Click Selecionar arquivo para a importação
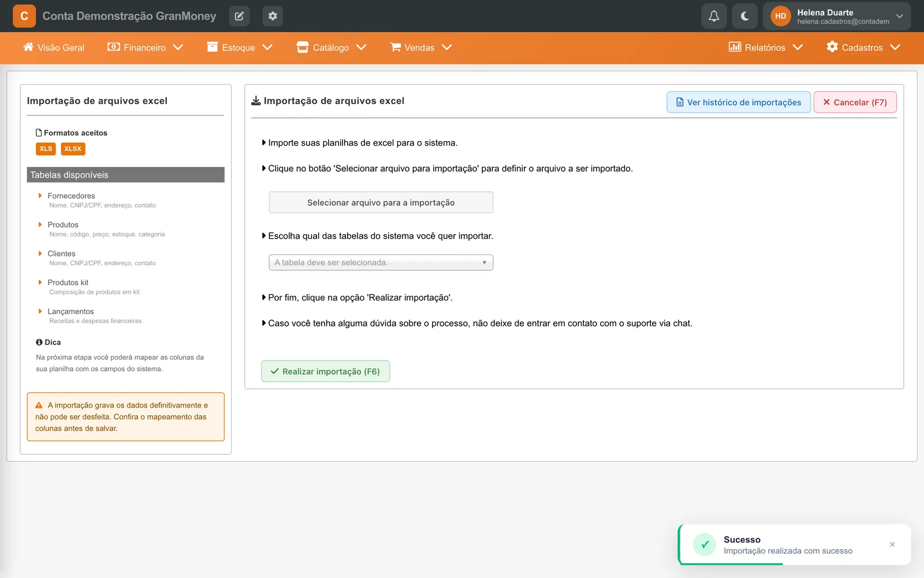Image resolution: width=924 pixels, height=578 pixels. [381, 202]
